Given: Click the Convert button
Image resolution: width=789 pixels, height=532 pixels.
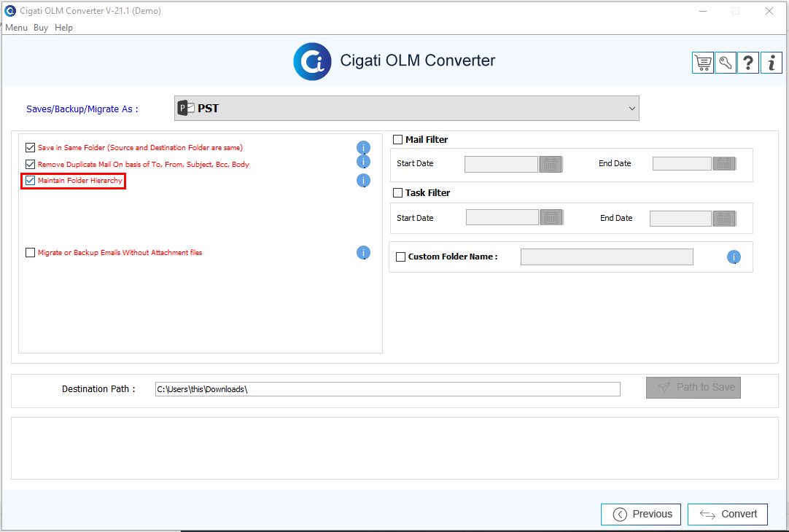Looking at the screenshot, I should (x=728, y=515).
